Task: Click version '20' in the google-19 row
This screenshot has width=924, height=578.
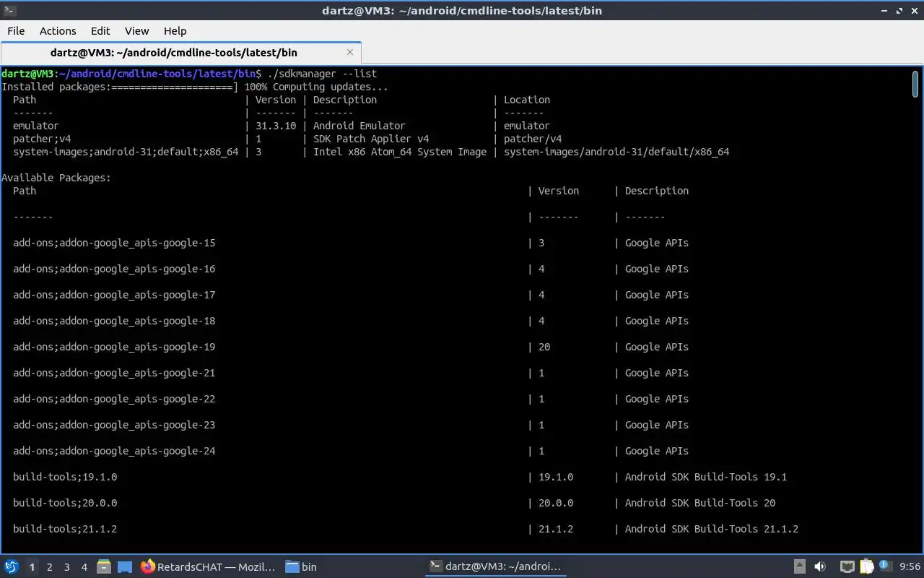Action: tap(544, 347)
